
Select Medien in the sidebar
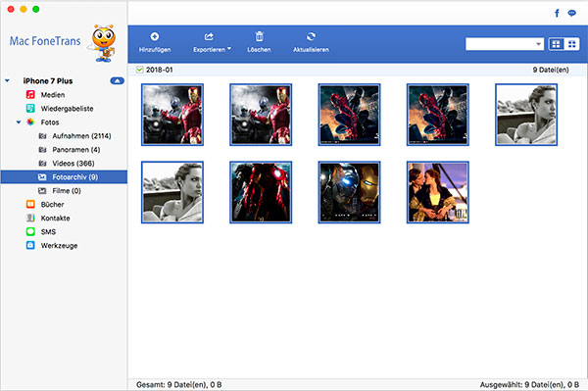point(53,95)
